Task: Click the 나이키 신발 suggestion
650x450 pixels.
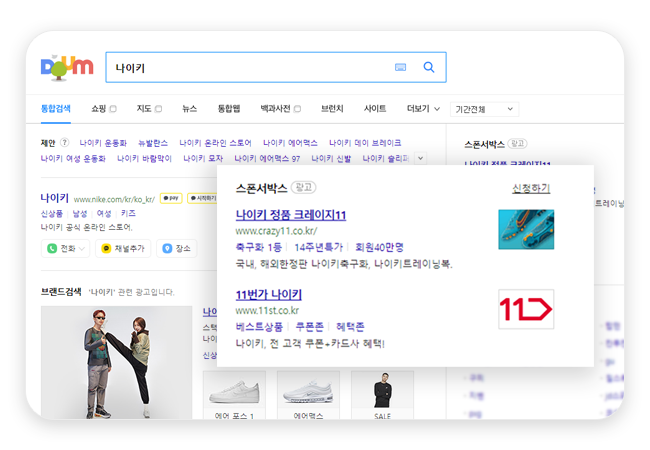Action: [331, 158]
